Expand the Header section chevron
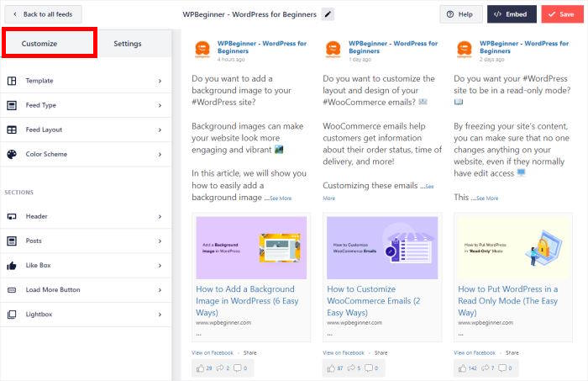Screen dimensions: 588x381 click(x=160, y=217)
